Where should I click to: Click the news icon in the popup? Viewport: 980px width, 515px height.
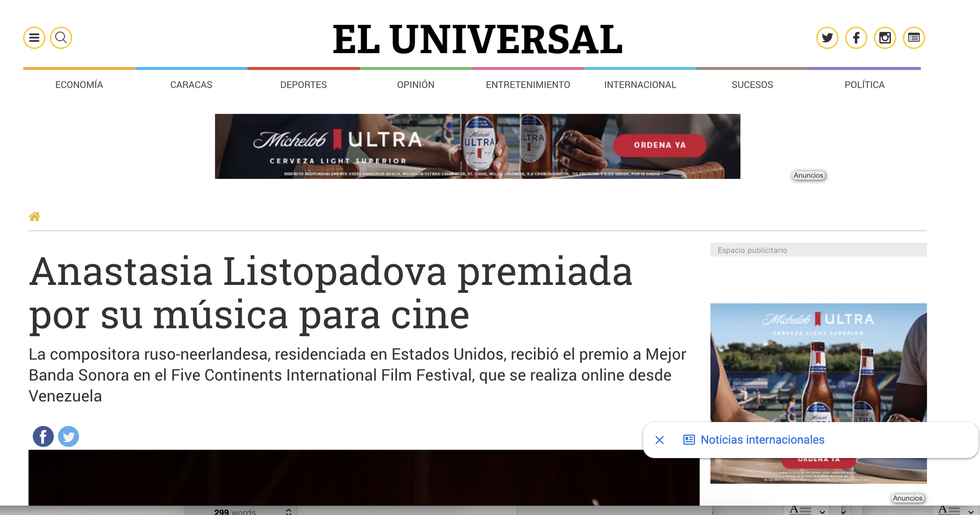coord(689,440)
